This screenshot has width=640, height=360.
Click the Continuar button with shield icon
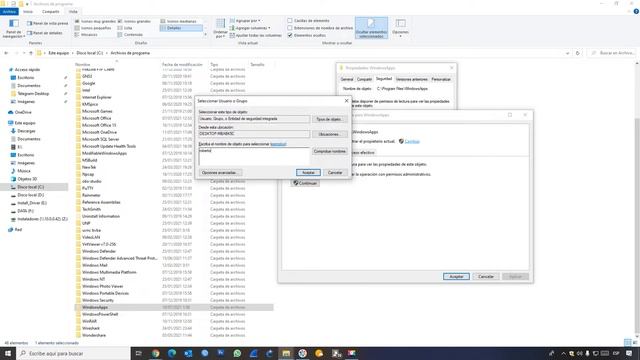305,183
